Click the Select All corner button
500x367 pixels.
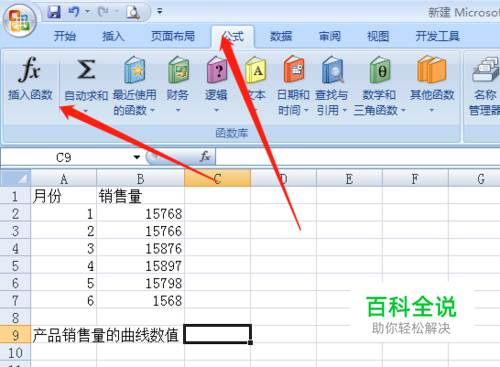coord(15,179)
